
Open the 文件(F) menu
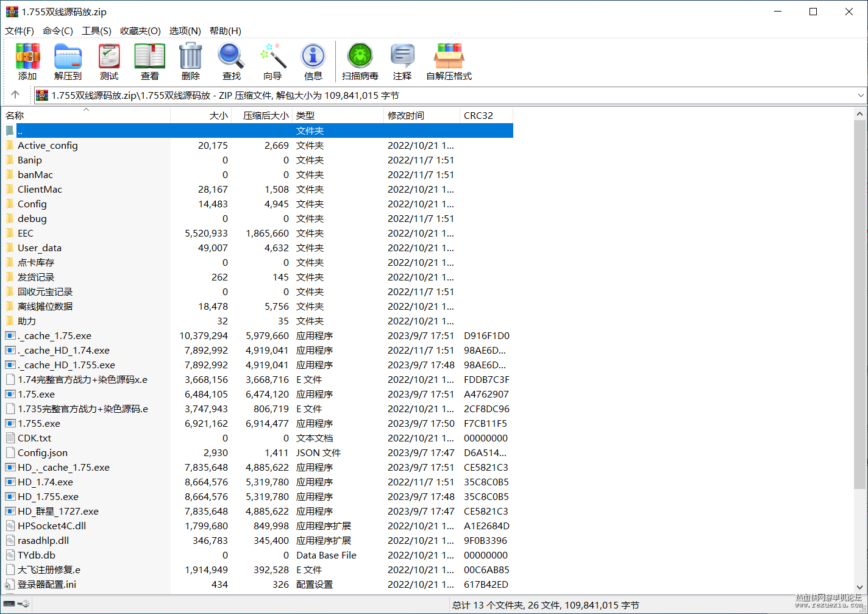click(x=20, y=30)
